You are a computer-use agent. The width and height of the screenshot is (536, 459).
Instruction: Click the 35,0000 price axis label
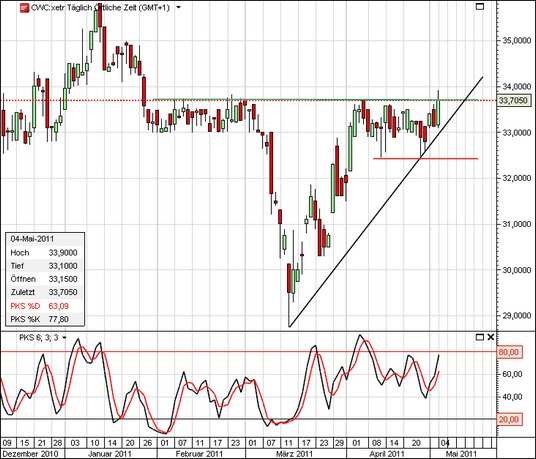pos(516,41)
